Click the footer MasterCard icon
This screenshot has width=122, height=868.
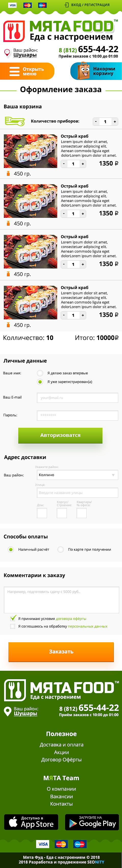click(61, 844)
